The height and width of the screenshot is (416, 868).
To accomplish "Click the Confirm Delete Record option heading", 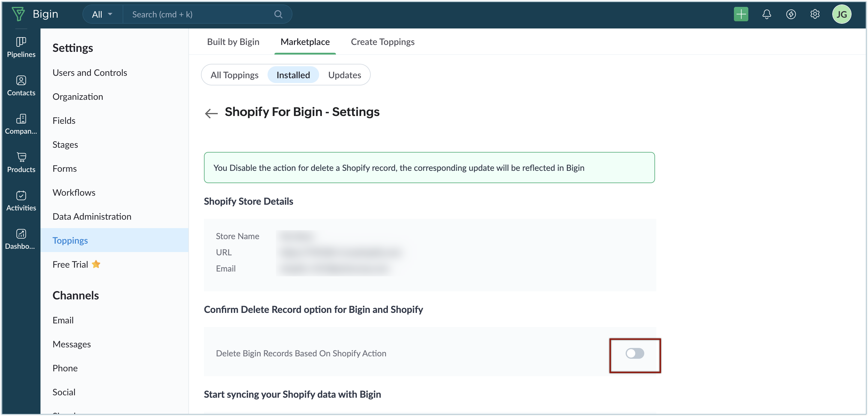I will pos(313,309).
